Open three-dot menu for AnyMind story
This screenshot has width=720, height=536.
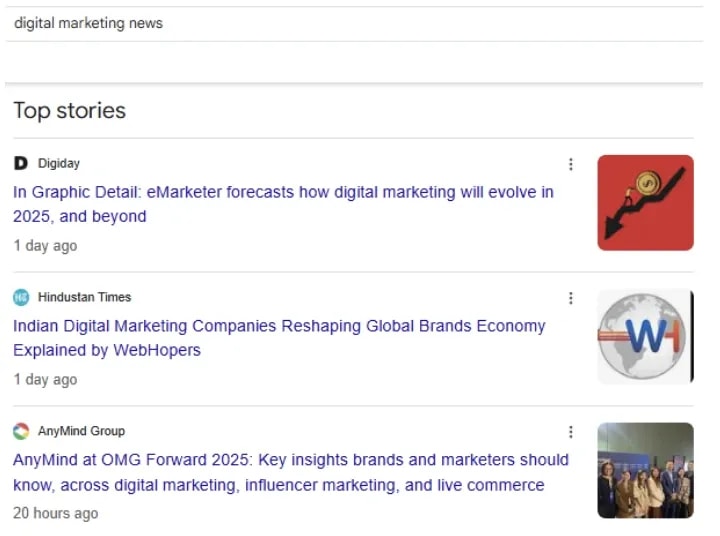(571, 432)
